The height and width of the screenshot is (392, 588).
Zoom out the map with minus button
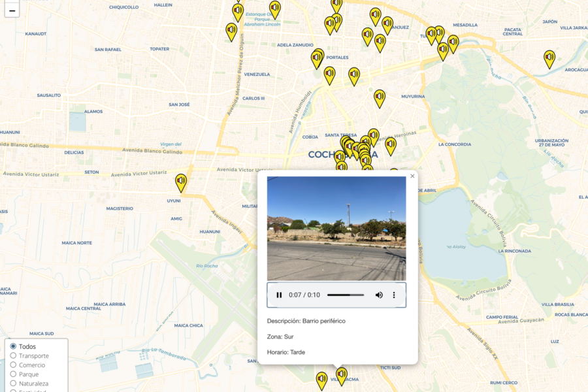click(12, 10)
